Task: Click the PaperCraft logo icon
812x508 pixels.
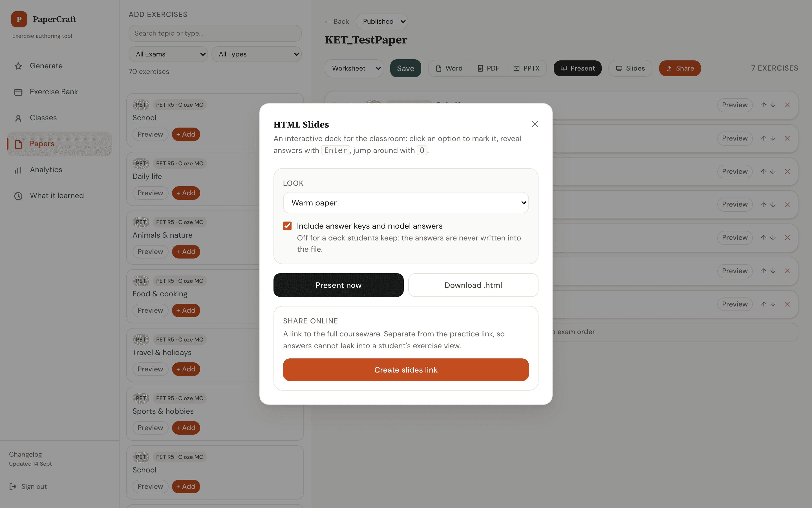Action: tap(19, 19)
